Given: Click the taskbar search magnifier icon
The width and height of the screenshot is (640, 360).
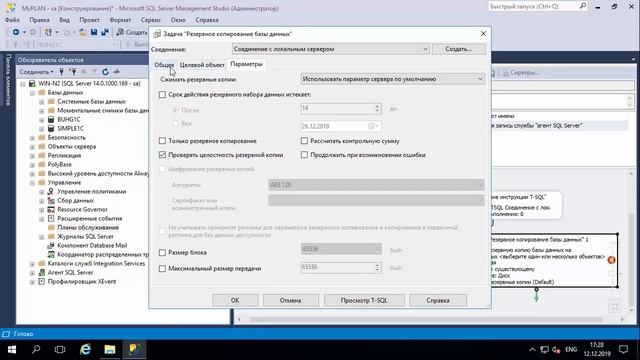Looking at the screenshot, I should pos(36,349).
